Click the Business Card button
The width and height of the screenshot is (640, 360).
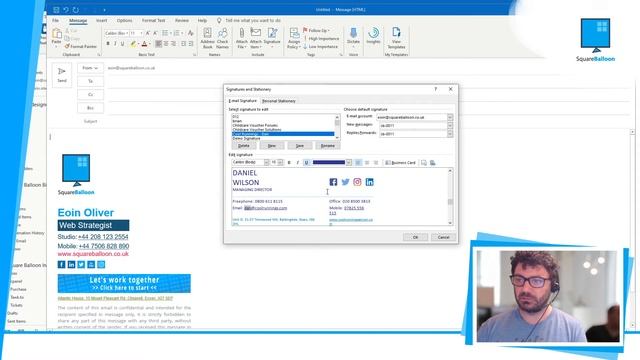click(x=400, y=162)
